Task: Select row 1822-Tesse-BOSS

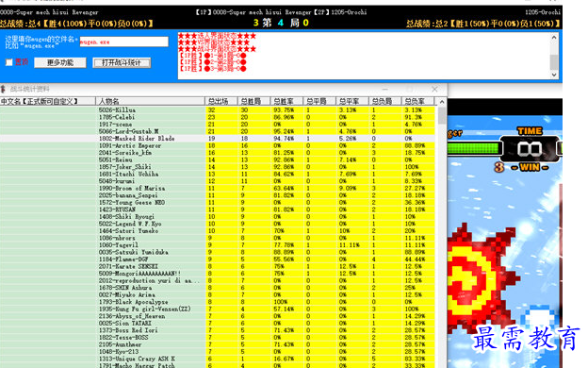Action: tap(218, 338)
